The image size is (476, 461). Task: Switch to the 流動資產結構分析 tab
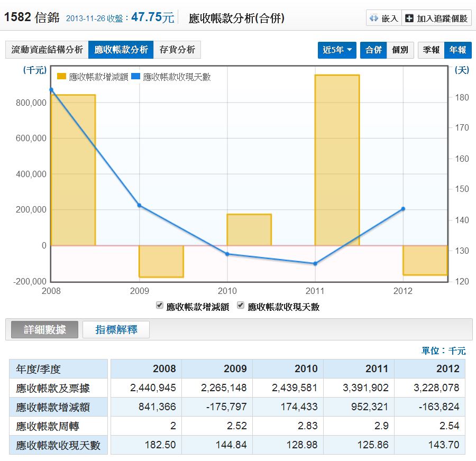click(47, 50)
